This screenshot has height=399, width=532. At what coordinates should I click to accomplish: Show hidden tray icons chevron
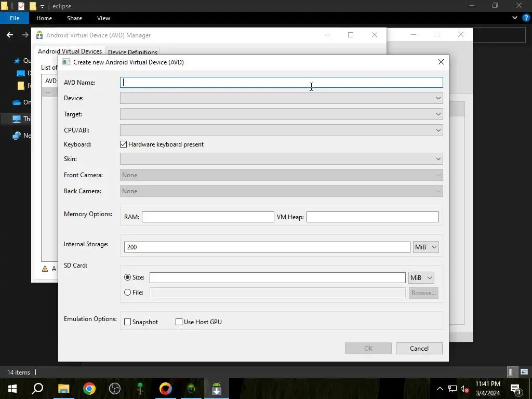pyautogui.click(x=440, y=389)
